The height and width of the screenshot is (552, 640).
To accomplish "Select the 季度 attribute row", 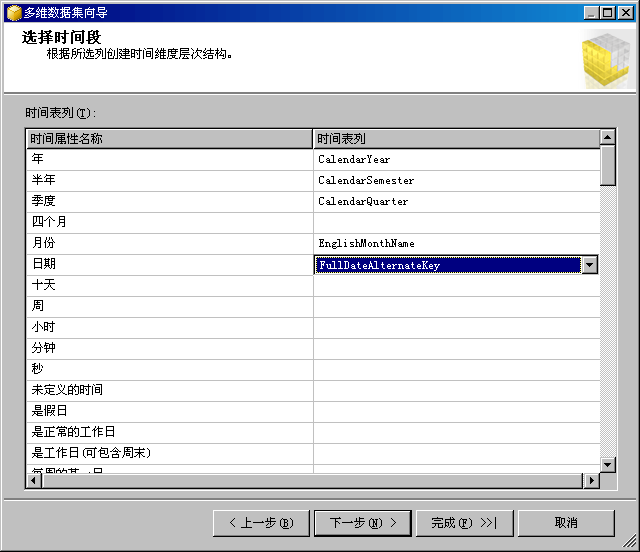I will pyautogui.click(x=169, y=202).
